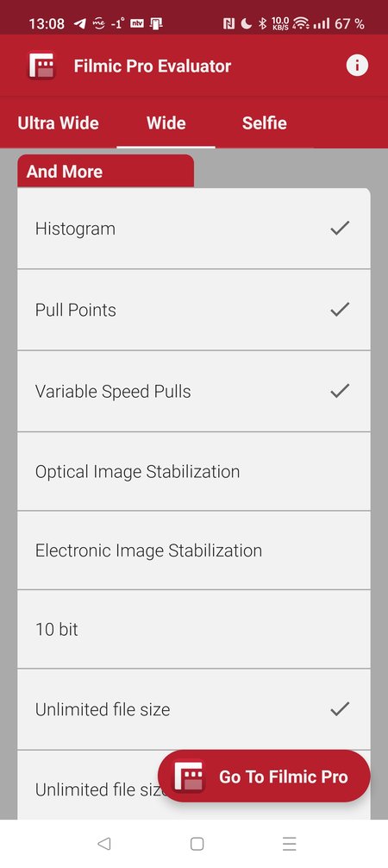The image size is (388, 868).
Task: Tap the Bluetooth status bar icon
Action: (263, 24)
